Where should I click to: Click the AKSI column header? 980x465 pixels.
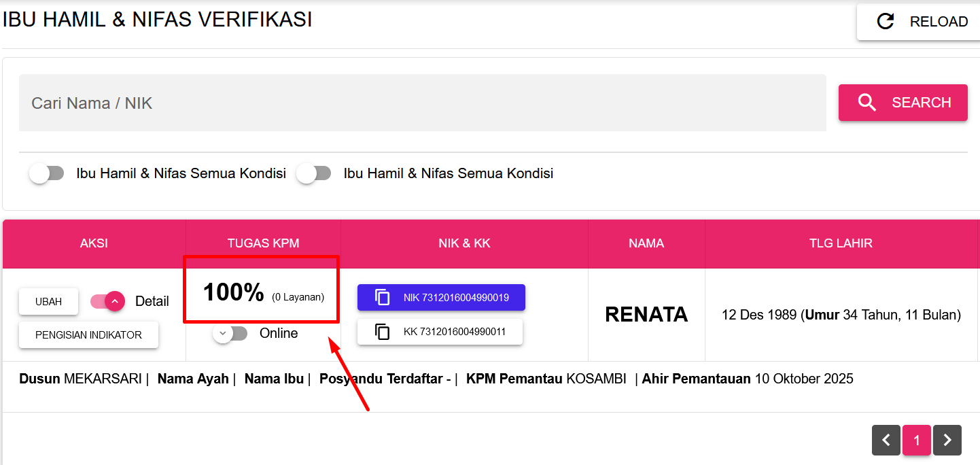pyautogui.click(x=94, y=243)
